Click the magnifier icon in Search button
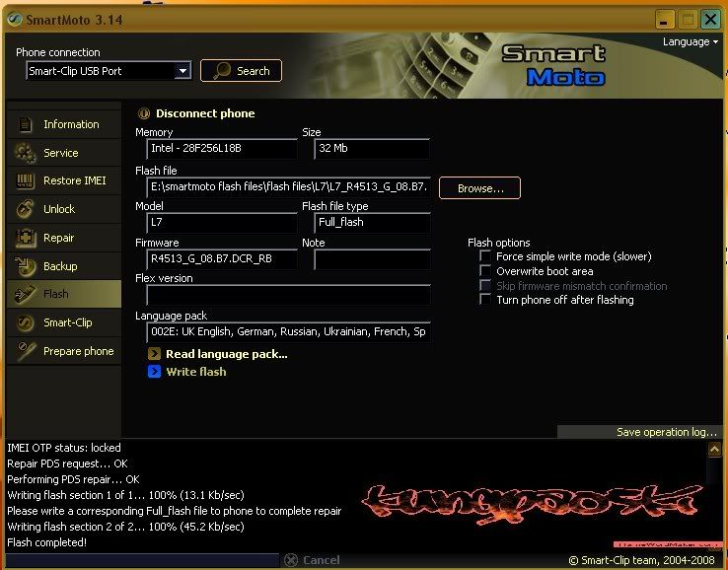728x570 pixels. 222,71
